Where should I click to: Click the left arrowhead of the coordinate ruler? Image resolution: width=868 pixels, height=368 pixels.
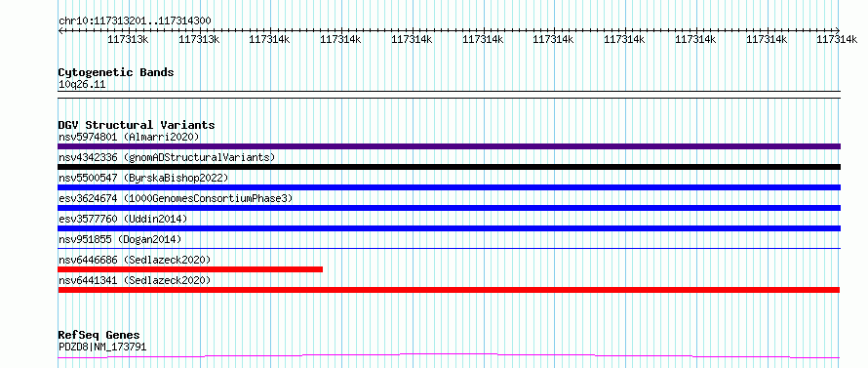[x=60, y=30]
